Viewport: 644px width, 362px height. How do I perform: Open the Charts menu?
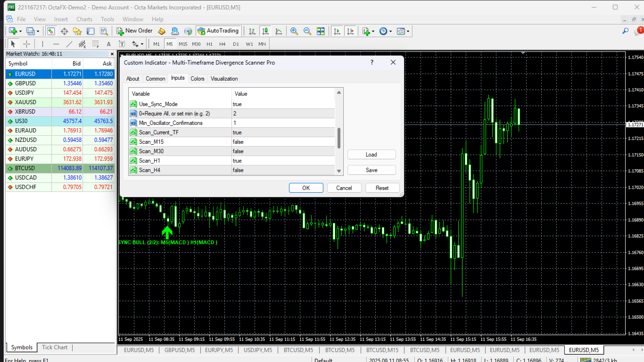click(x=84, y=19)
